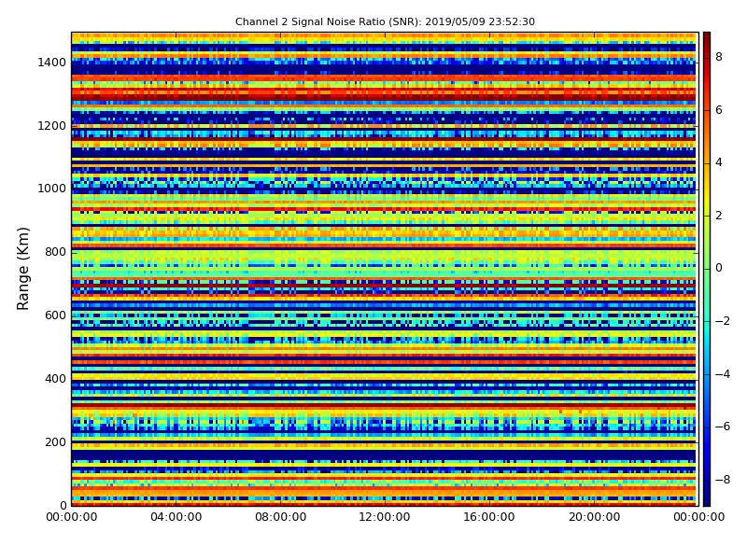Click the 'Range (Km)' y-axis label
This screenshot has width=747, height=560.
click(22, 269)
